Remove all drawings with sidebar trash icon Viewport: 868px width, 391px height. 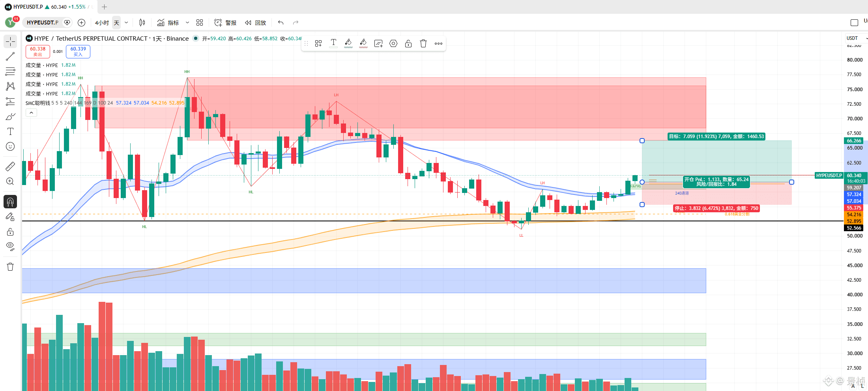pos(10,267)
